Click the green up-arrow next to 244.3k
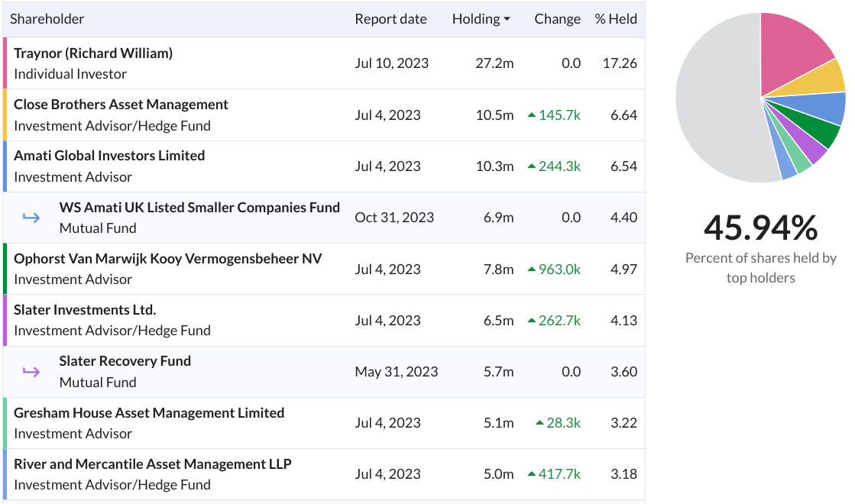 [532, 166]
